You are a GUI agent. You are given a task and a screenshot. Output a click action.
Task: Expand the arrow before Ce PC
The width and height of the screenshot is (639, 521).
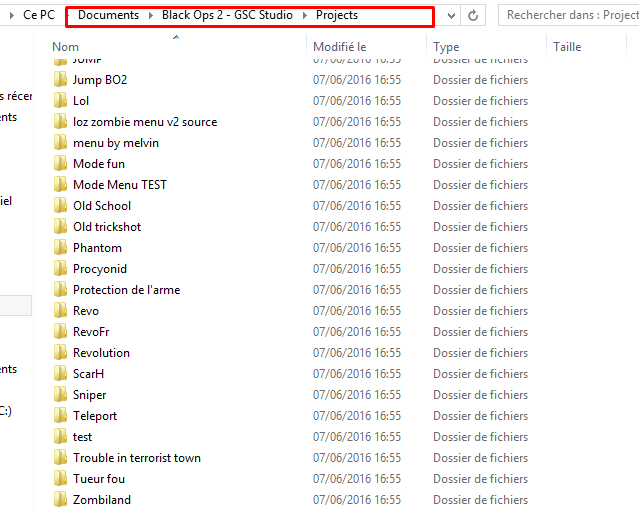[12, 15]
